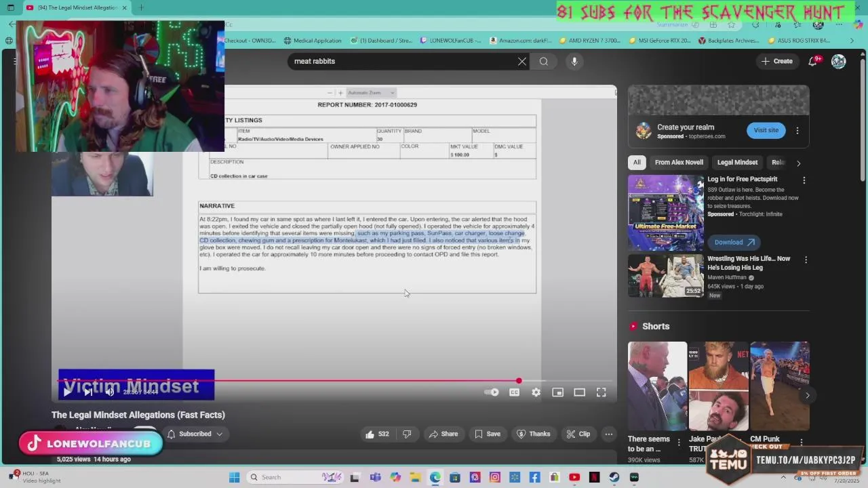Viewport: 868px width, 488px height.
Task: Start voice search with microphone icon
Action: (x=574, y=61)
